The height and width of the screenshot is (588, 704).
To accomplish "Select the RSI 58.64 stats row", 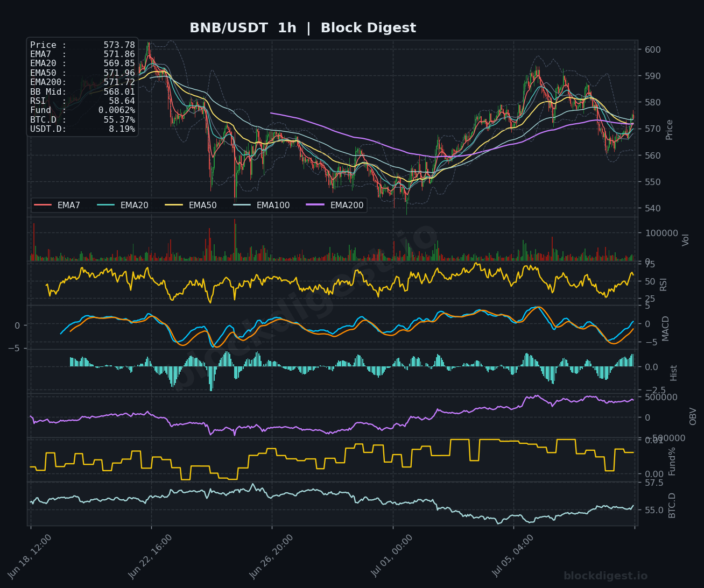I will (x=82, y=101).
